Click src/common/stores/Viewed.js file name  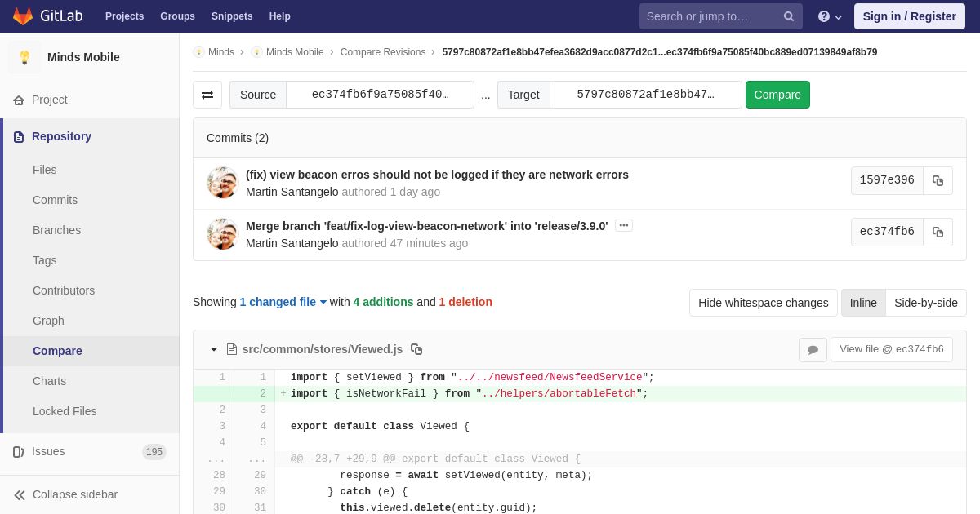tap(323, 349)
